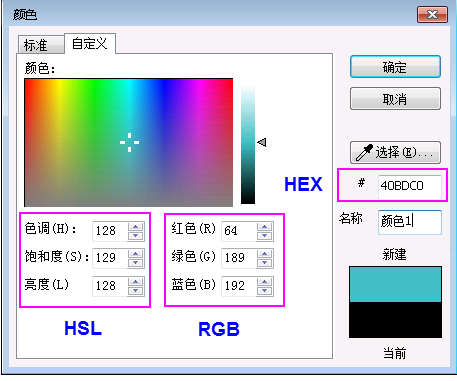The image size is (457, 381).
Task: Click the 蓝色(B) value field
Action: tap(239, 286)
